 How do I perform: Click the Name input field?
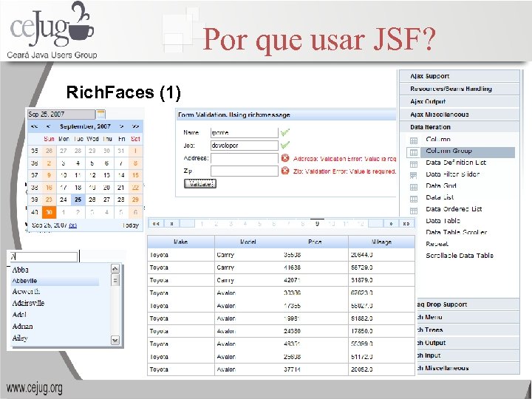(245, 132)
